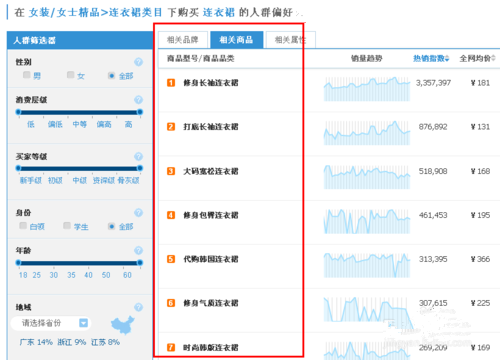Image resolution: width=500 pixels, height=360 pixels.
Task: Switch to the 相关品牌 tab
Action: pyautogui.click(x=183, y=40)
